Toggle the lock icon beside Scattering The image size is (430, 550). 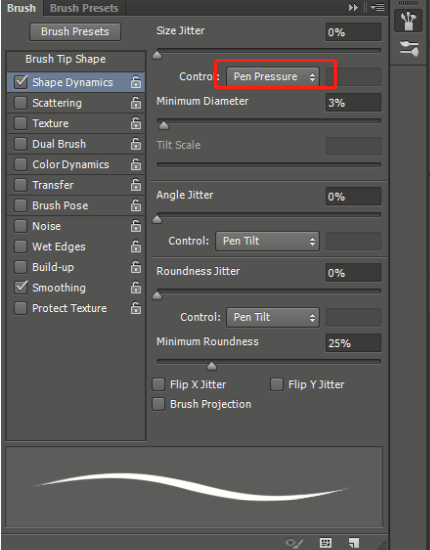136,103
